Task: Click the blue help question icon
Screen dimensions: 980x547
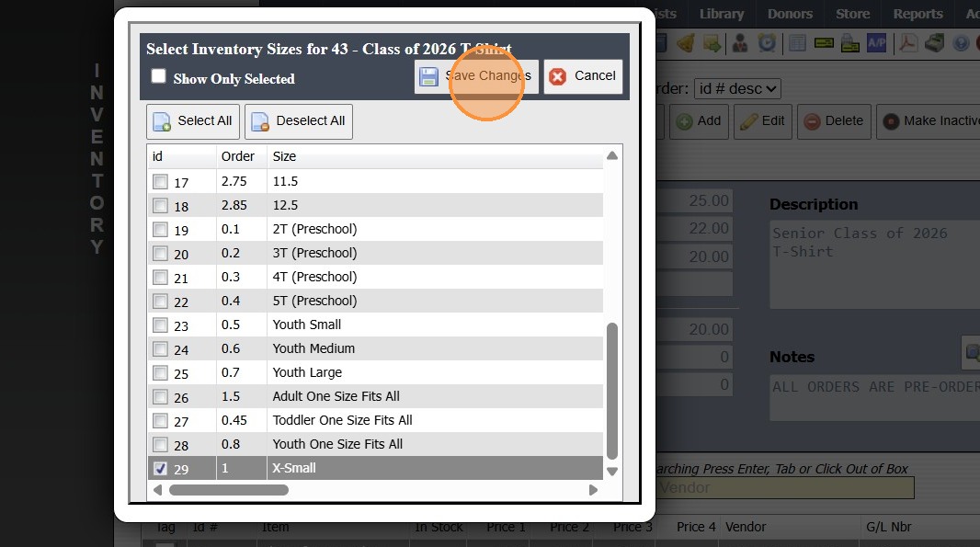Action: (x=962, y=43)
